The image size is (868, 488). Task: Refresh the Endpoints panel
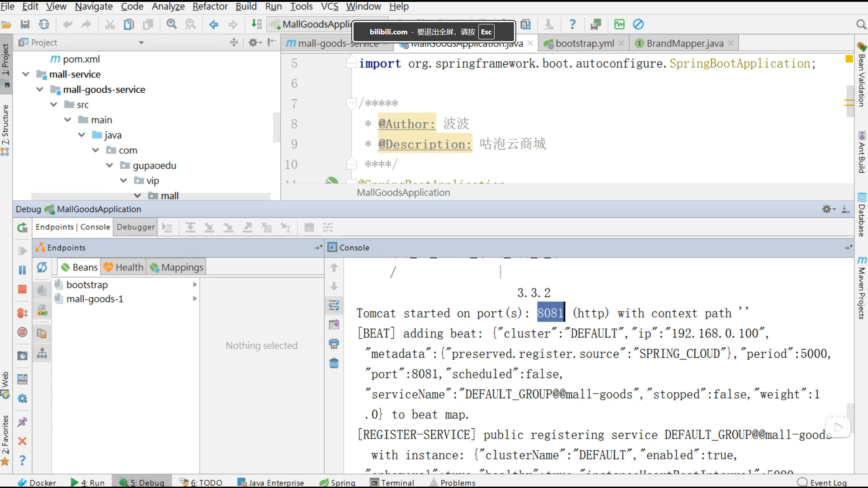42,267
